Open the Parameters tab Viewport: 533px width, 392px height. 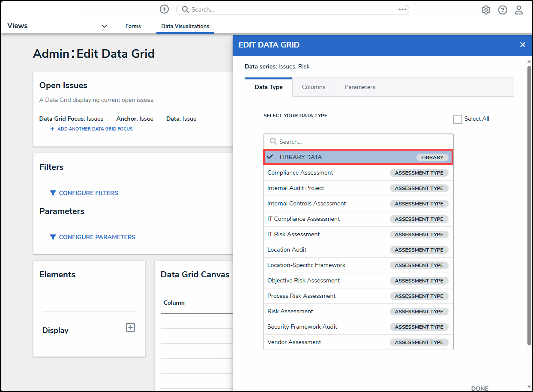pyautogui.click(x=359, y=87)
